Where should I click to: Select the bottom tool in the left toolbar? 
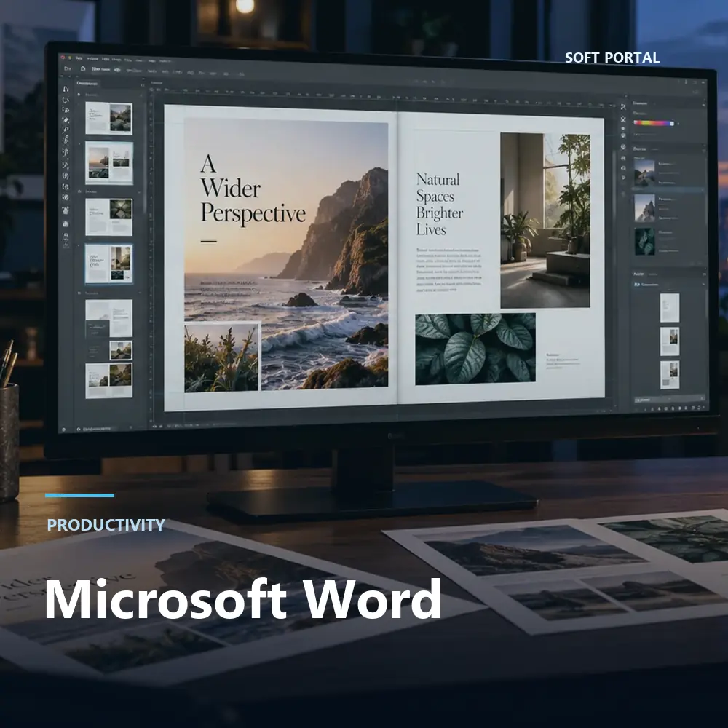(x=66, y=245)
